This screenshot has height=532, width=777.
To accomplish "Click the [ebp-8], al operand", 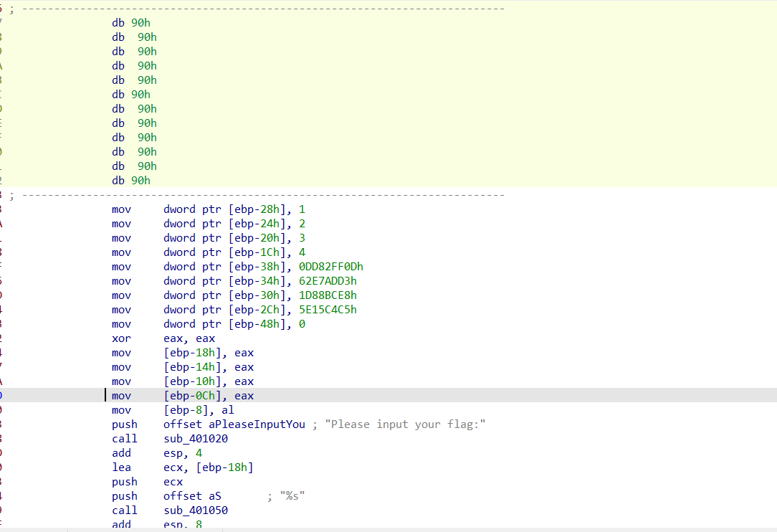I will point(199,411).
